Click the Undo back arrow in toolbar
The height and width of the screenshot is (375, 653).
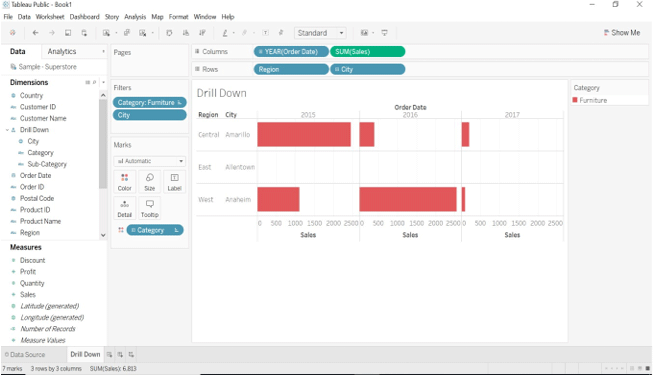tap(35, 33)
